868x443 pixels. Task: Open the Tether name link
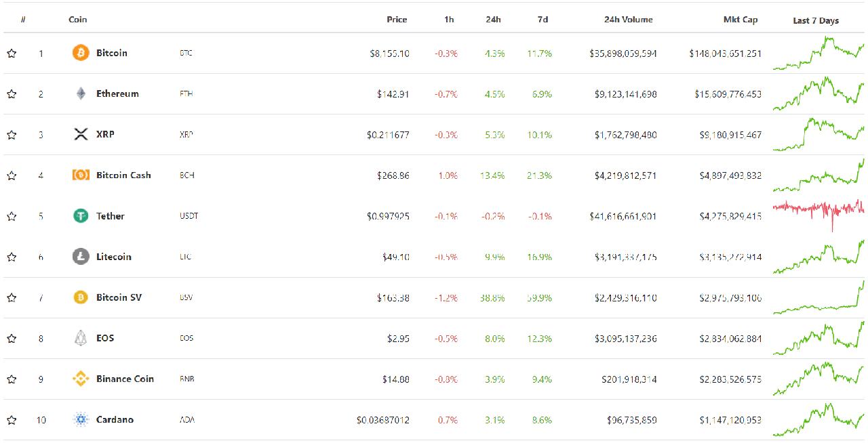(x=111, y=216)
